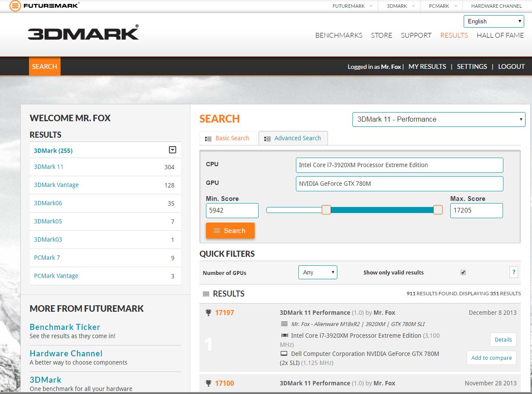Open the Support menu

pos(416,36)
